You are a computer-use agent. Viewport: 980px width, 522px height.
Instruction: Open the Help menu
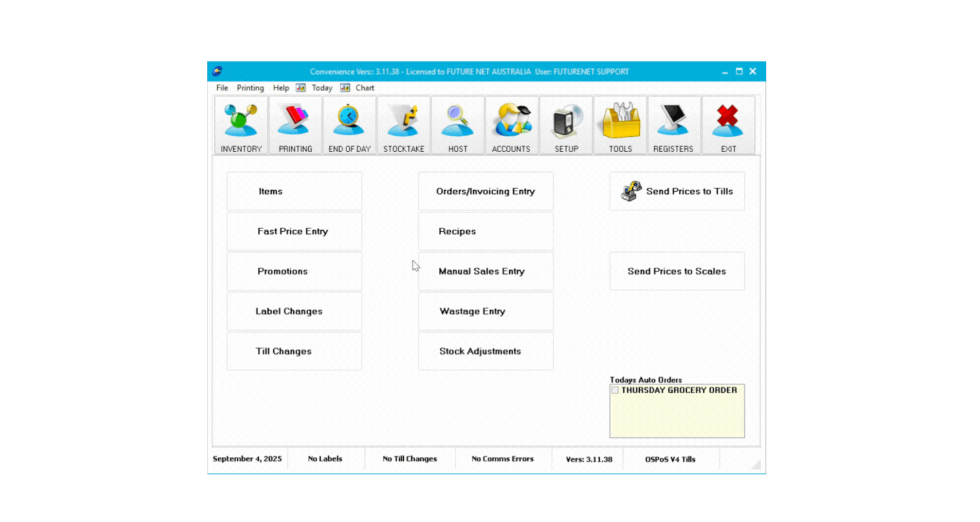[x=281, y=88]
